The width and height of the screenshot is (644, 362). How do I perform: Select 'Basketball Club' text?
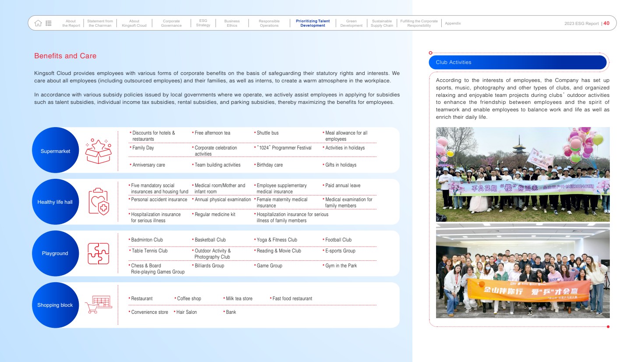210,240
